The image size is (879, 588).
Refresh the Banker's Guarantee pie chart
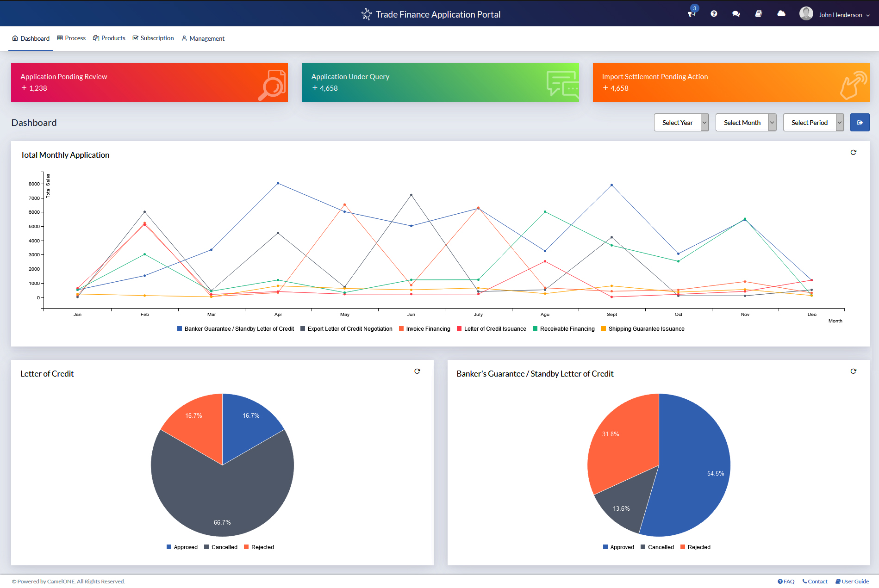point(853,371)
